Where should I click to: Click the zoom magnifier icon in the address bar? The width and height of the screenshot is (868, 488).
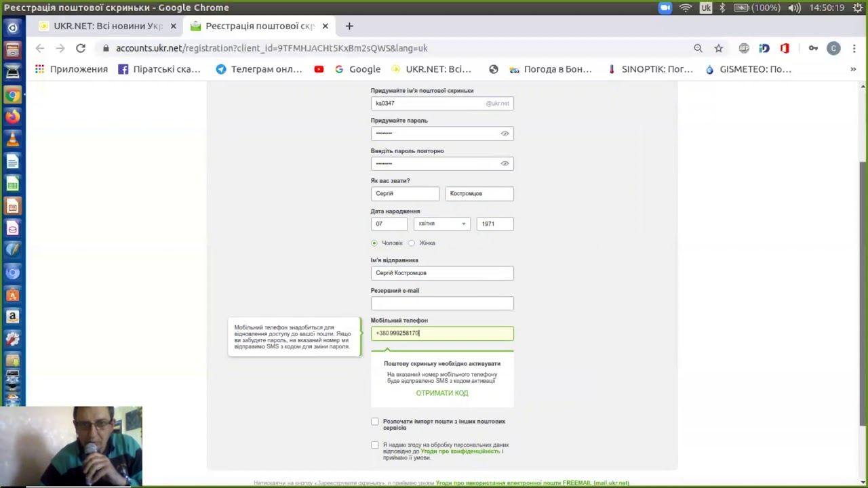coord(698,48)
